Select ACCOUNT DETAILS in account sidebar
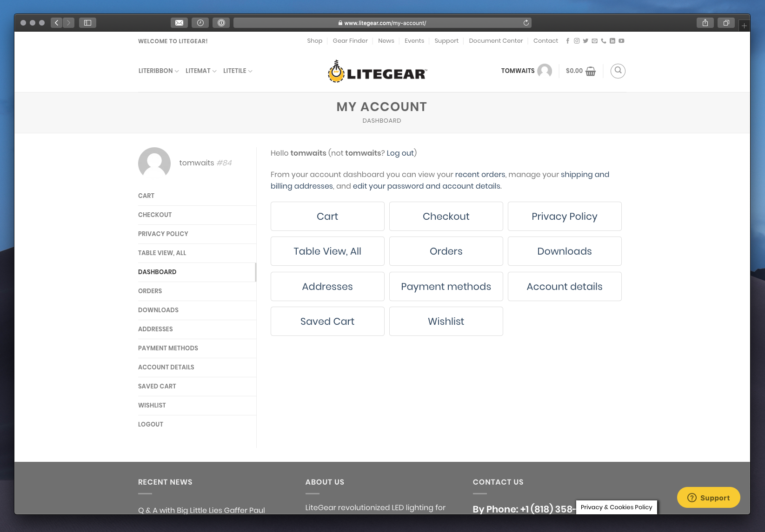The width and height of the screenshot is (765, 532). (x=197, y=367)
